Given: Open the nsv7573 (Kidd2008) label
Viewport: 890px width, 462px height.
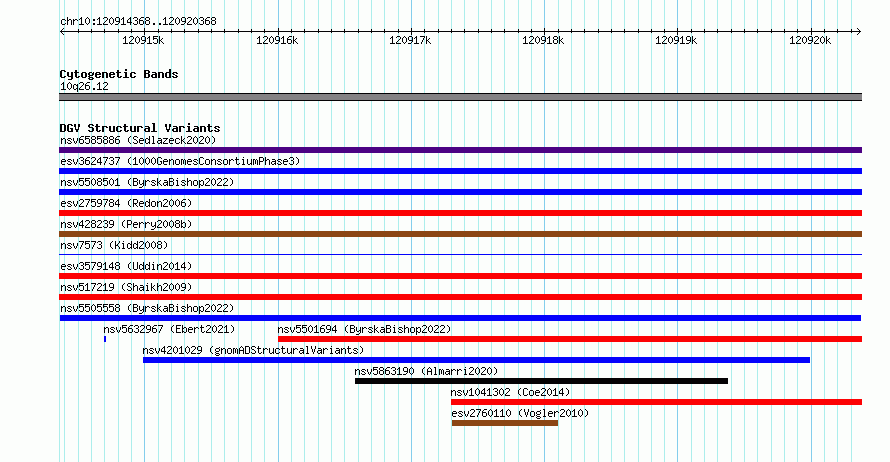Looking at the screenshot, I should pos(114,245).
